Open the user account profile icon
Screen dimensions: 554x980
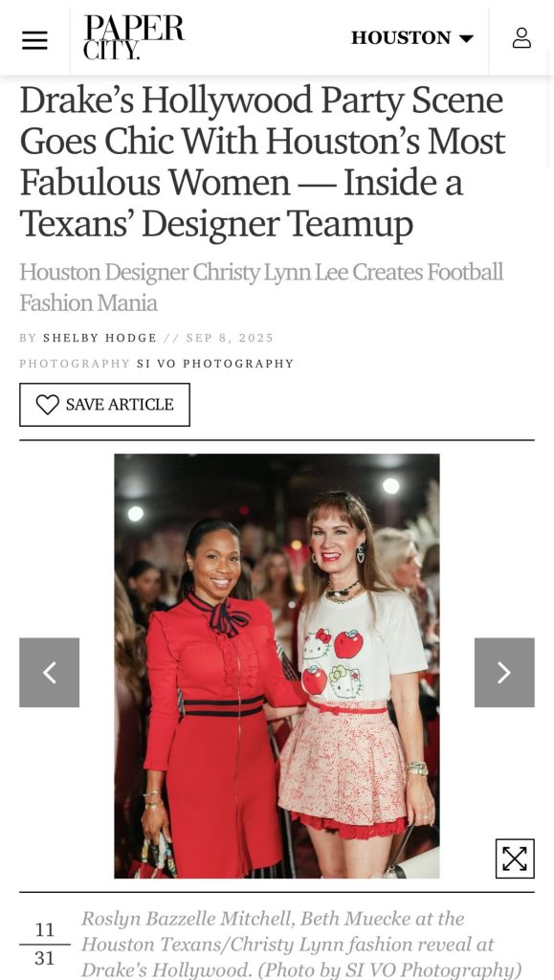(521, 37)
